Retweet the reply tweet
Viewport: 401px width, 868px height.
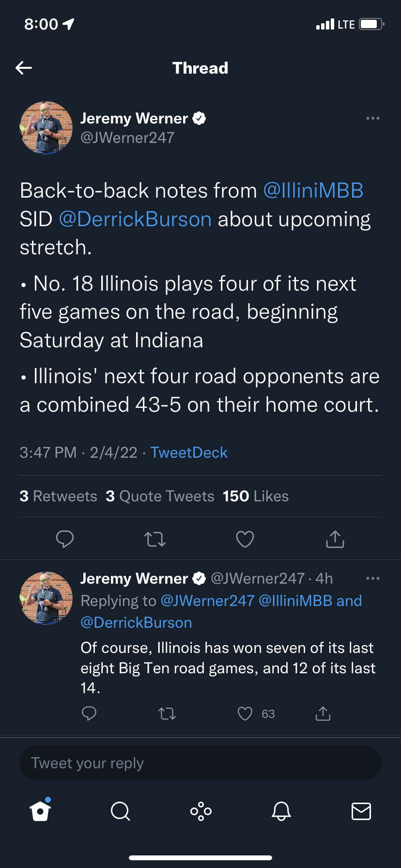tap(167, 713)
